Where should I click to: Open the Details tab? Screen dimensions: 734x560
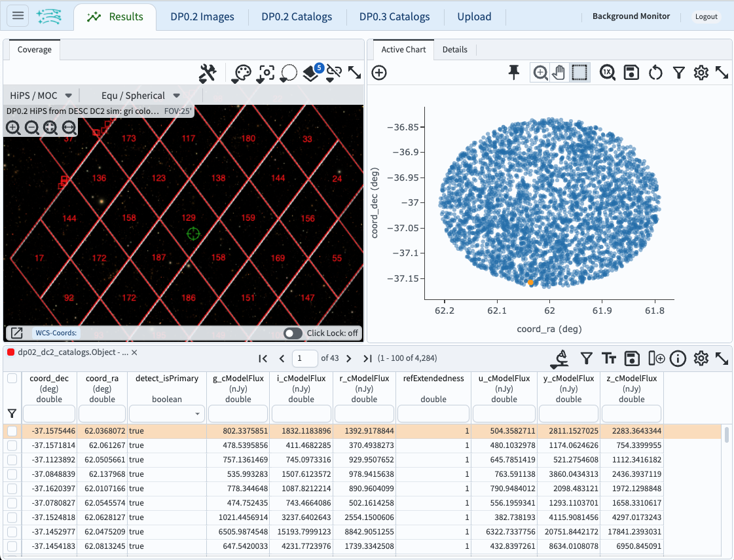coord(454,50)
